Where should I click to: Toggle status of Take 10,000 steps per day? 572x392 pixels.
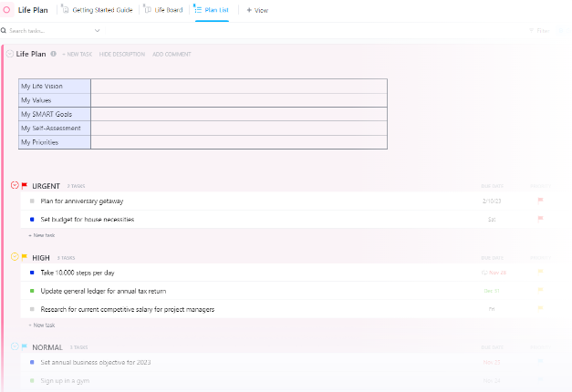pyautogui.click(x=32, y=273)
